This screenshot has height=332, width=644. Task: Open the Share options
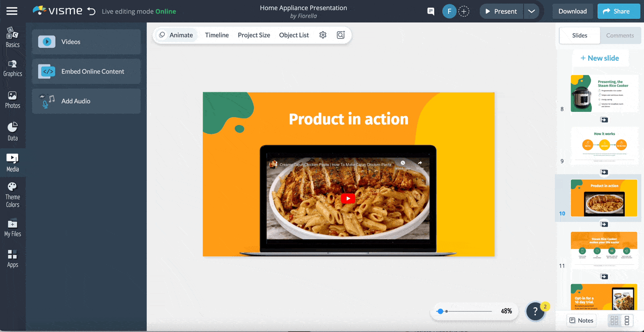(618, 11)
